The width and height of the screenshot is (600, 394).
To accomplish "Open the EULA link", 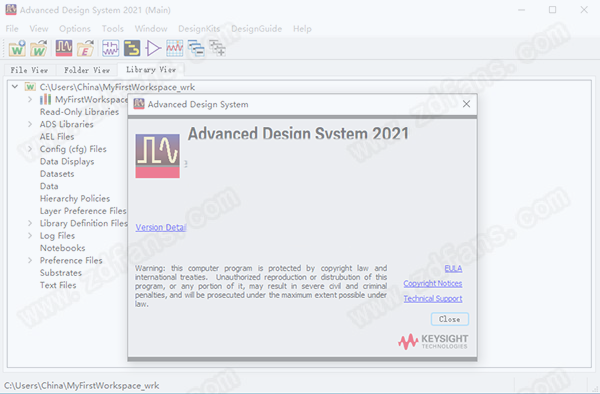I will click(453, 269).
